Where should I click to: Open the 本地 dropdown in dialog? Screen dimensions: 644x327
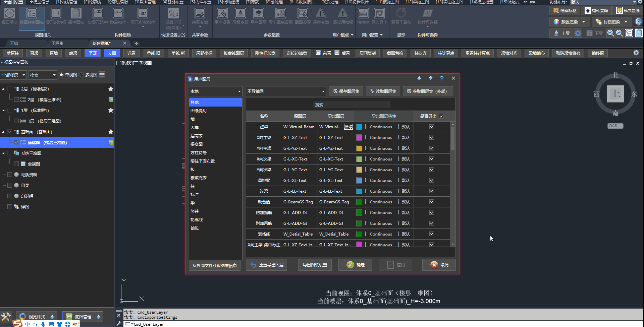click(215, 91)
